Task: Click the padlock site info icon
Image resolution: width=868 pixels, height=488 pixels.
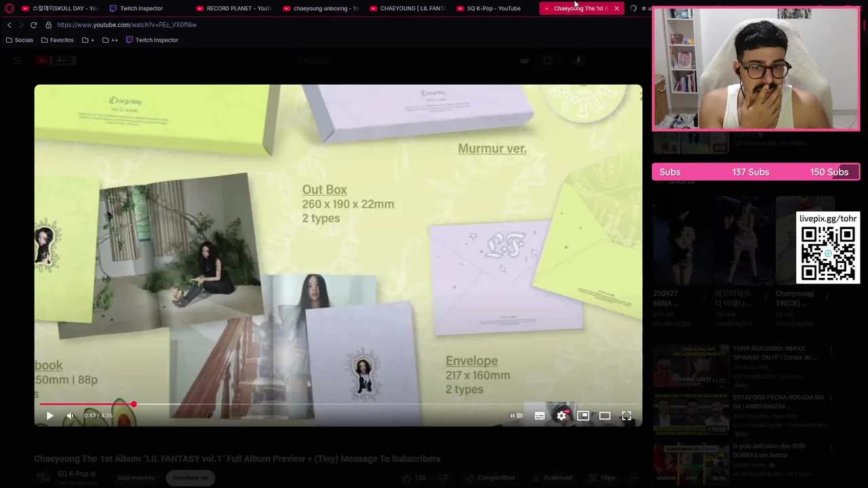Action: click(48, 25)
